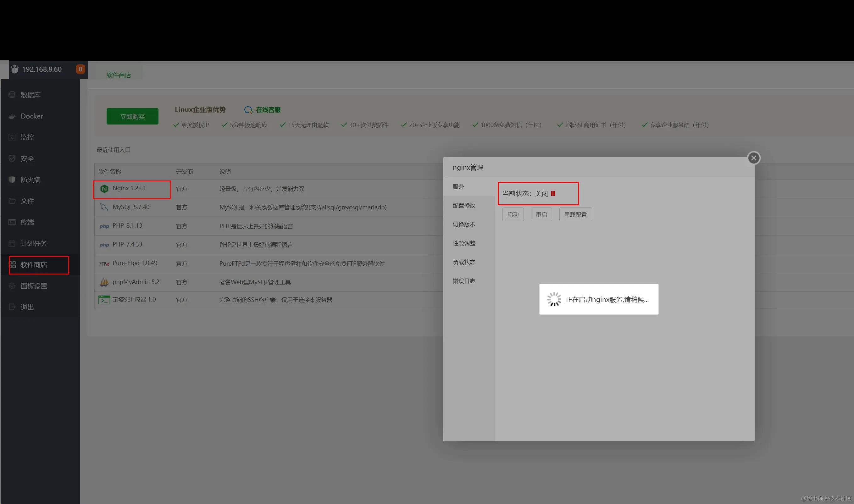
Task: Open the 错误日志 tab
Action: [464, 281]
